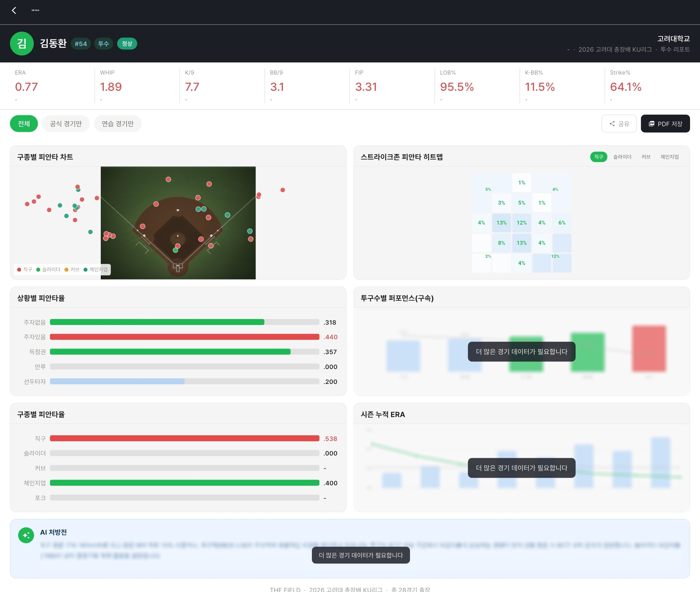Viewport: 700px width, 592px height.
Task: Click the 슬라이더 legend entry in hit chart
Action: pyautogui.click(x=48, y=269)
